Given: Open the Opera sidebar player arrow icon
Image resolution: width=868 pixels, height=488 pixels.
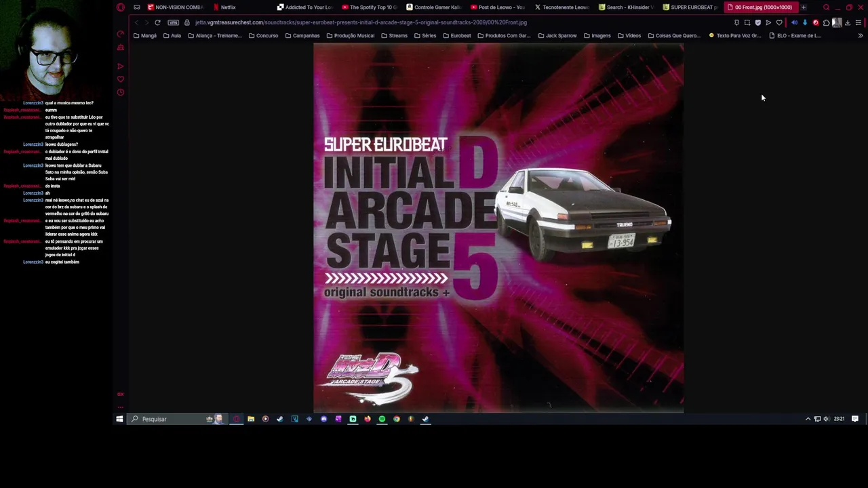Looking at the screenshot, I should click(x=121, y=66).
